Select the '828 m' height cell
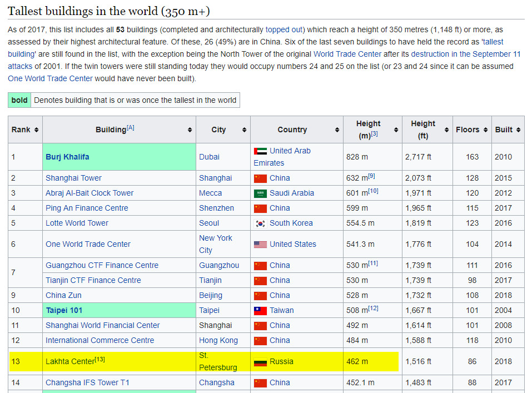532x393 pixels. point(372,157)
